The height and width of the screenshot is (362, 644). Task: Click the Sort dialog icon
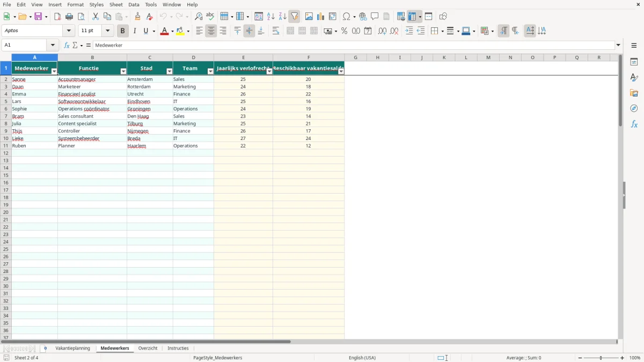(259, 17)
